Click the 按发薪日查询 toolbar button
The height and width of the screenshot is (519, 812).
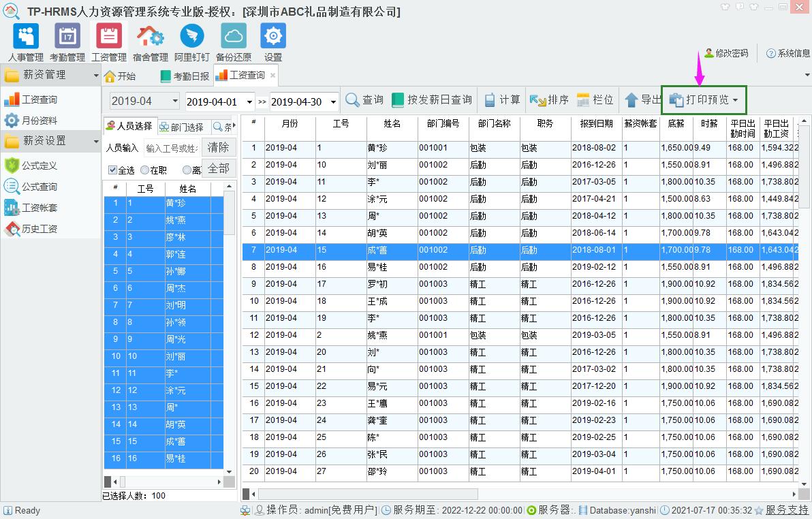pyautogui.click(x=432, y=100)
